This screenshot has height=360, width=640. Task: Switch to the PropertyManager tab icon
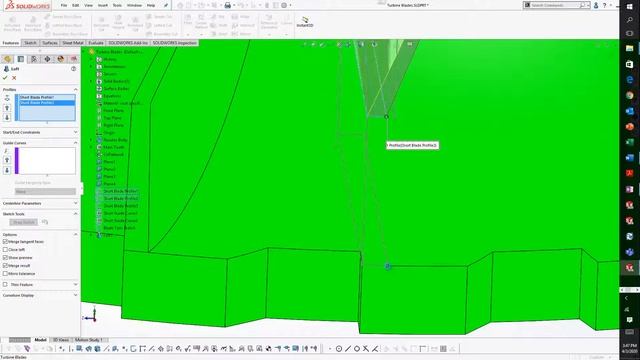[21, 59]
